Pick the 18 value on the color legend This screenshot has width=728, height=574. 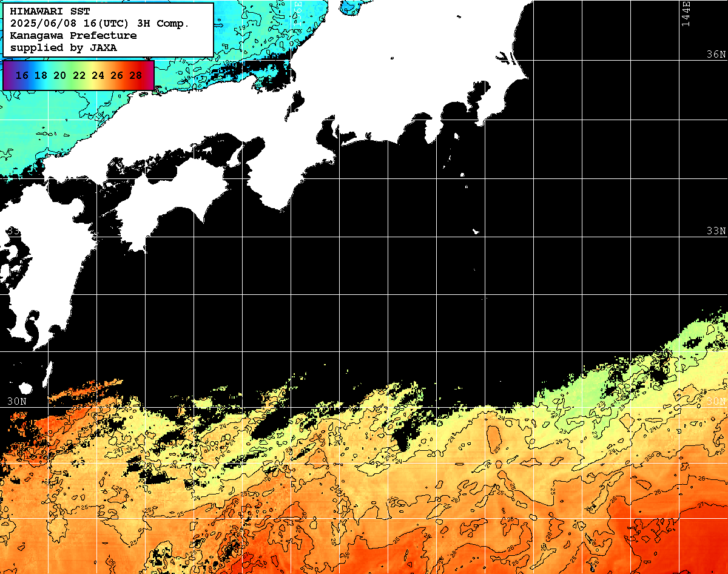tap(41, 75)
